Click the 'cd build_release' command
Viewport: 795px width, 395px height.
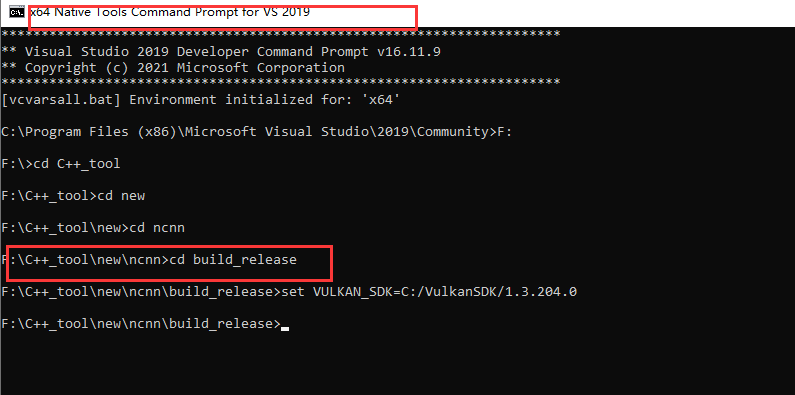pos(233,260)
